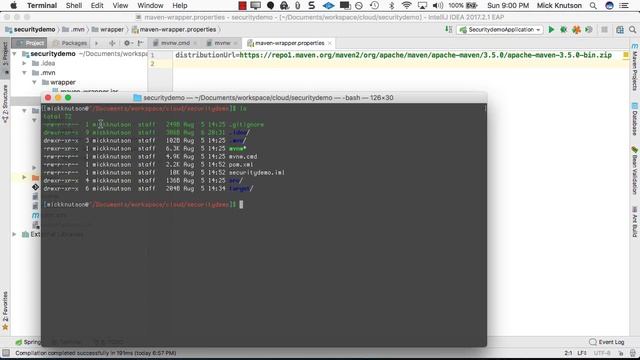640x360 pixels.
Task: Click the hide project panel icon
Action: 140,43
